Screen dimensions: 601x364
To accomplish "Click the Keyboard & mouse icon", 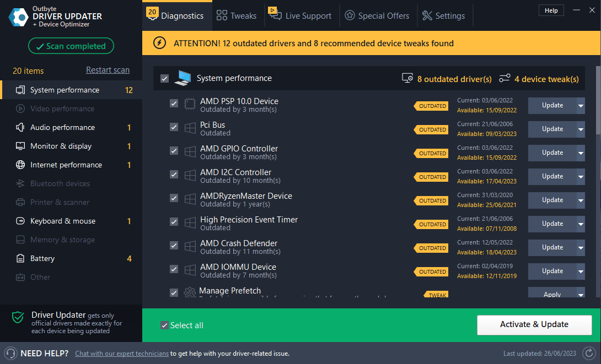I will [20, 221].
